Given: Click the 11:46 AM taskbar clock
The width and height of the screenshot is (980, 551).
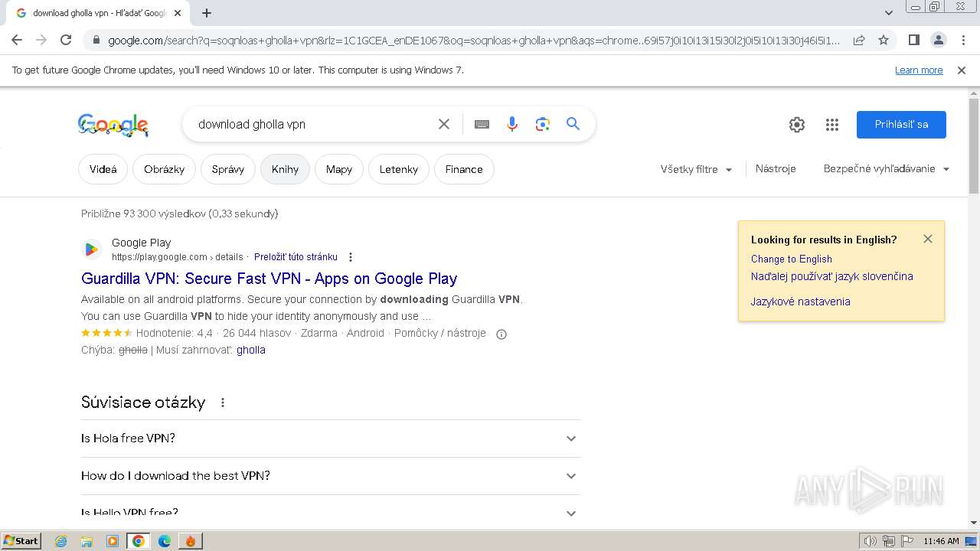Looking at the screenshot, I should coord(941,541).
